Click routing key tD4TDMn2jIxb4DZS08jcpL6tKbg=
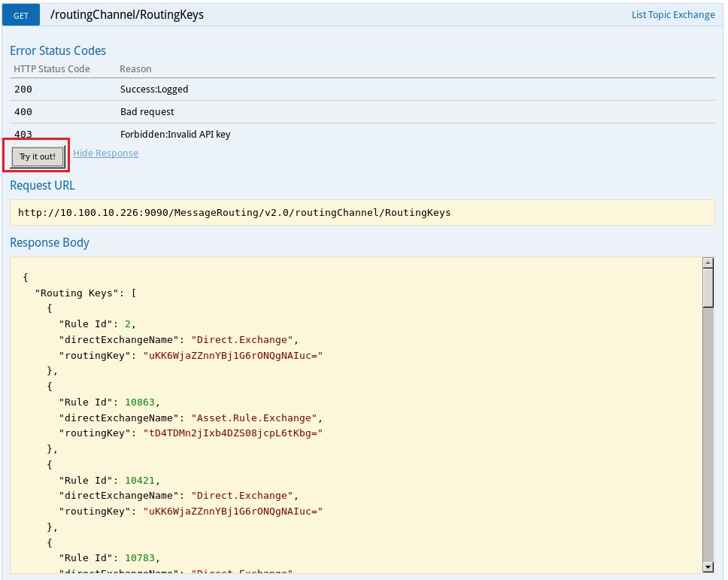 point(232,433)
